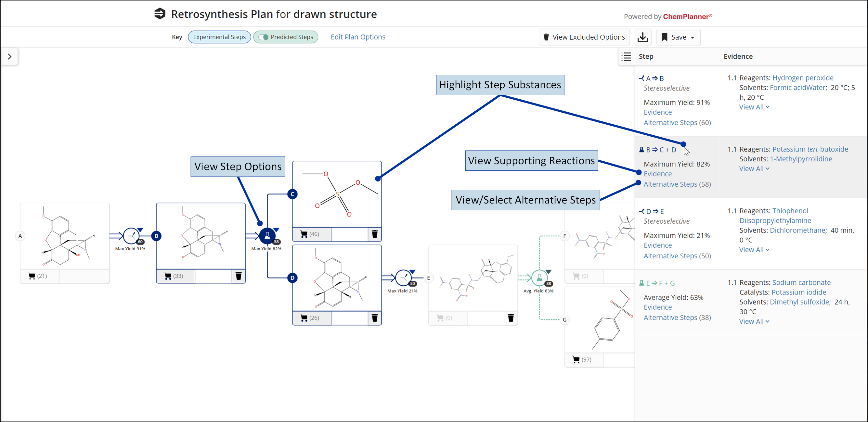Select node label B circle

tap(156, 236)
